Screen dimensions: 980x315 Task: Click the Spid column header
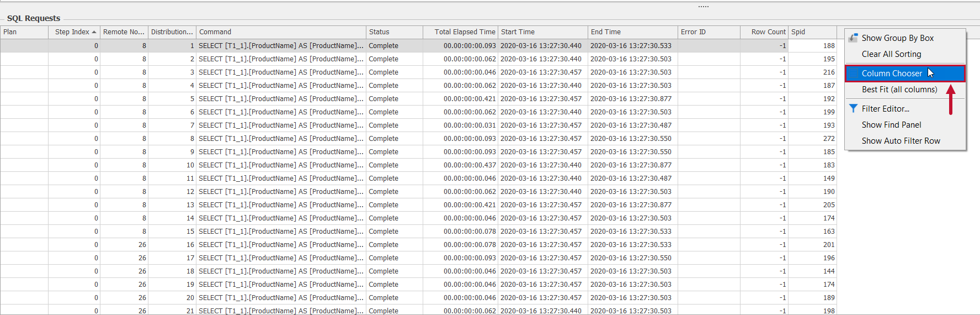(812, 32)
